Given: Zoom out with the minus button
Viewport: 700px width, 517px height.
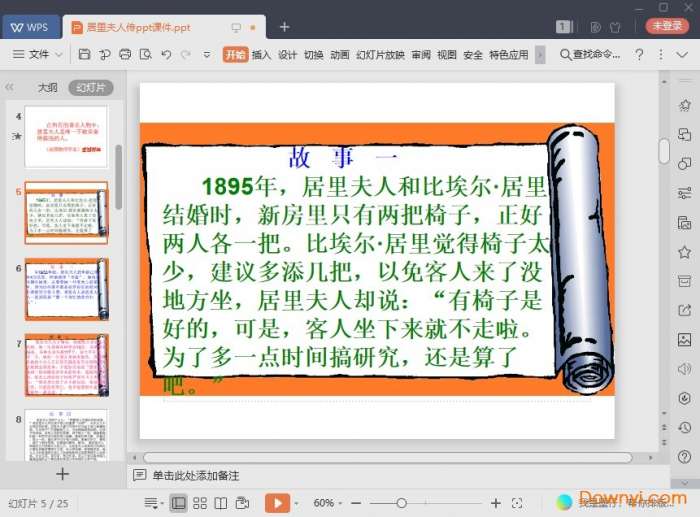Looking at the screenshot, I should (x=356, y=503).
